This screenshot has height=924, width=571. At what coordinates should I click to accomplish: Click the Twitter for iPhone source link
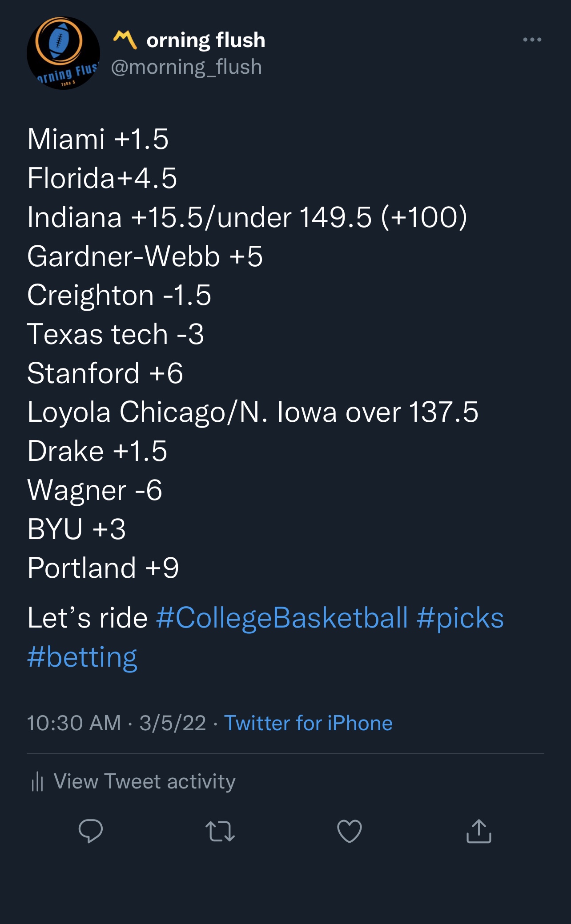click(308, 723)
